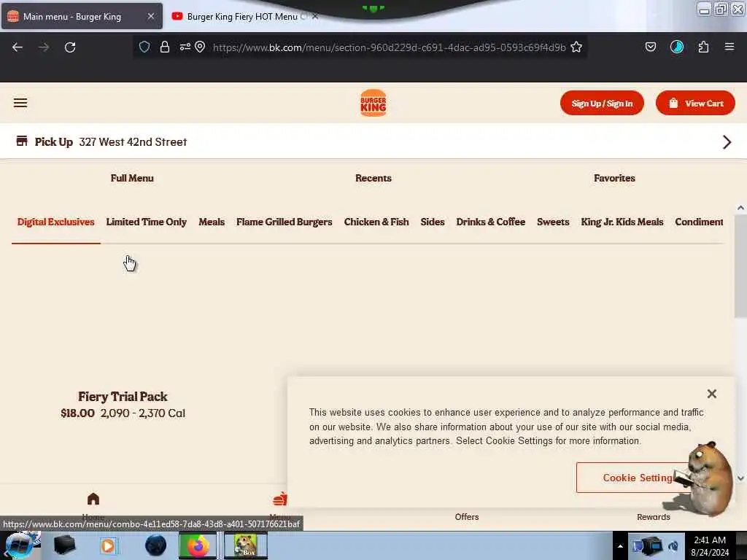The width and height of the screenshot is (747, 560).
Task: View site security via the padlock icon
Action: pyautogui.click(x=165, y=47)
